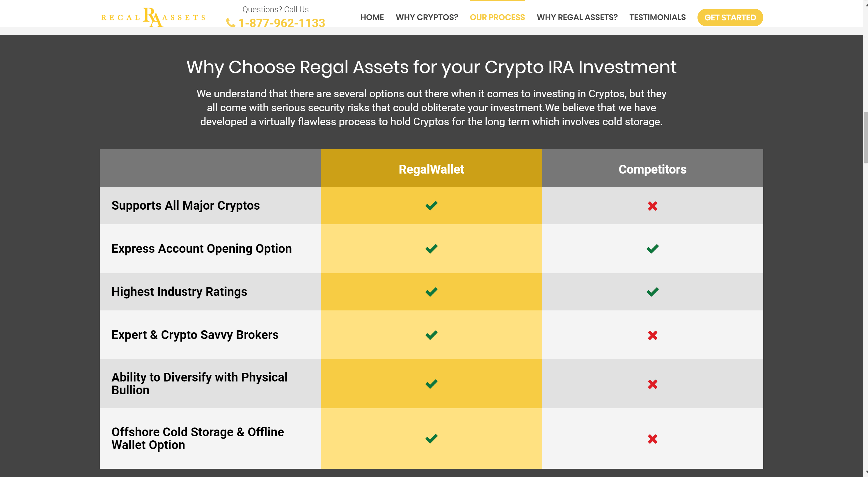Call the 1-877-962-1133 phone link

tap(281, 23)
